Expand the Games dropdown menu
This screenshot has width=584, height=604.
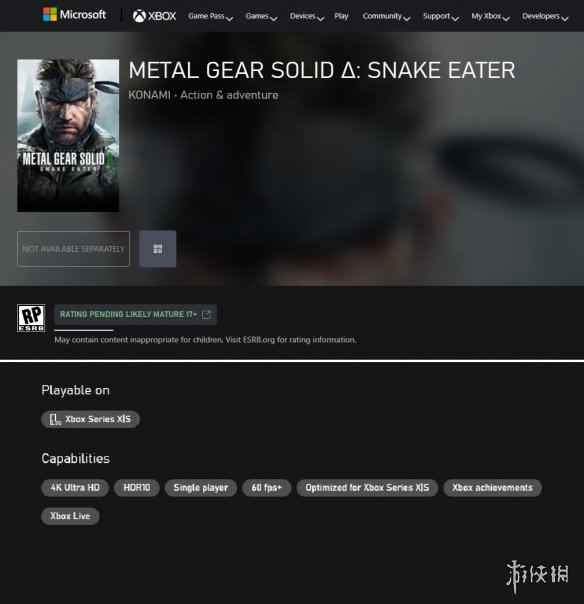[261, 16]
